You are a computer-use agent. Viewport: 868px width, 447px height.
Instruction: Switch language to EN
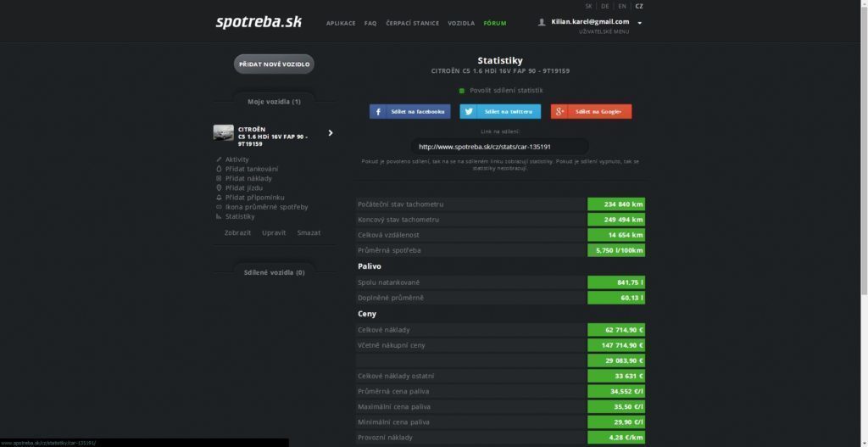(x=622, y=6)
